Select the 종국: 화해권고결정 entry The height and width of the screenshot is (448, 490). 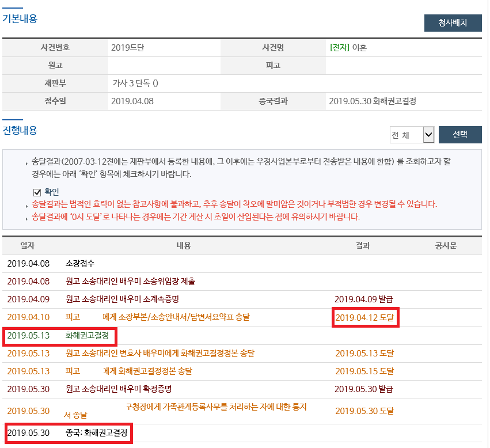click(96, 432)
